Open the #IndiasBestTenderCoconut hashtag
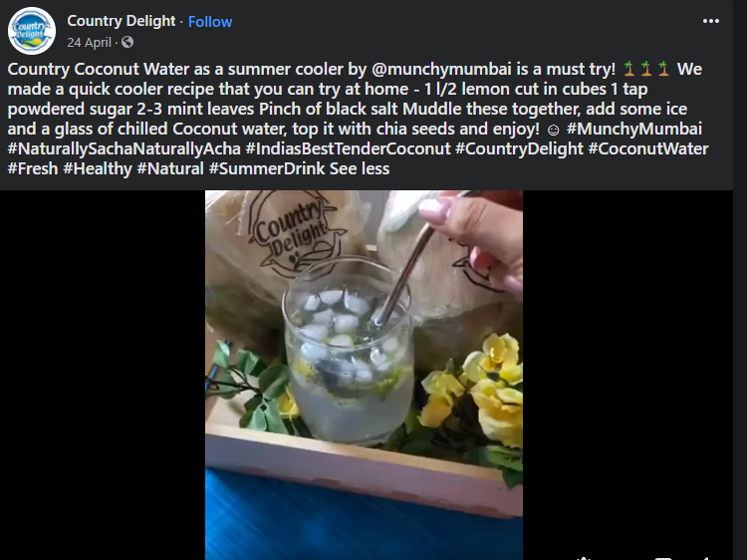The width and height of the screenshot is (747, 560). point(349,148)
